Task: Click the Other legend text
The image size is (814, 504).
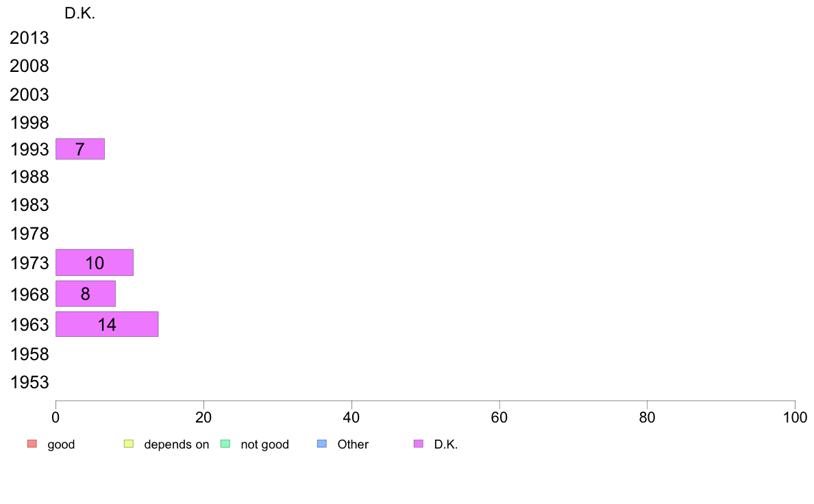Action: [353, 444]
